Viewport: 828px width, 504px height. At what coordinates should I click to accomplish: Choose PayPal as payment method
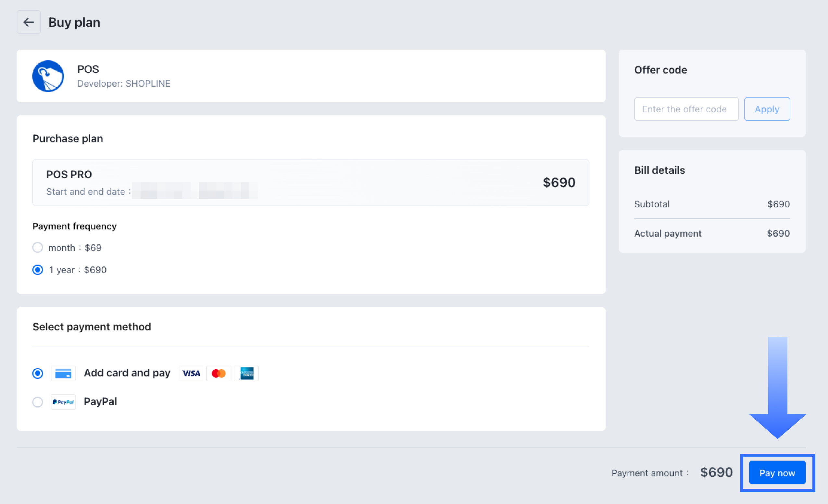[38, 402]
